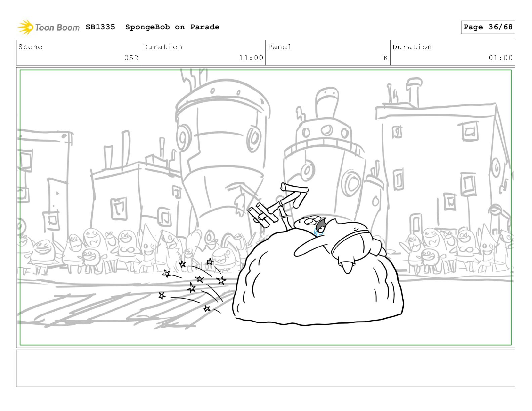Select the panel letter 'K'

coord(386,58)
